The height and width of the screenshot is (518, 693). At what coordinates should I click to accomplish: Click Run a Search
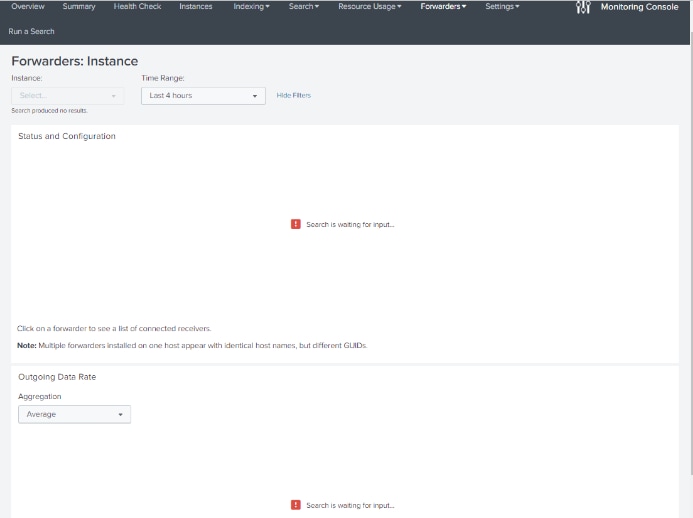click(x=31, y=31)
